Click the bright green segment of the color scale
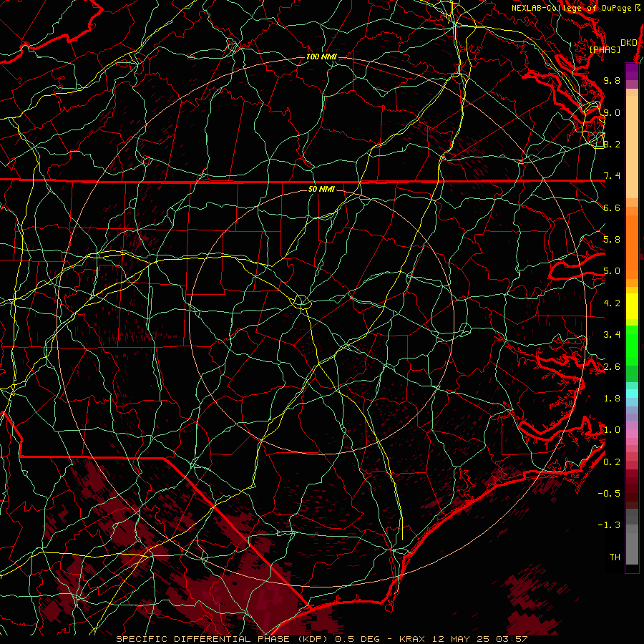Viewport: 644px width, 644px height. 632,346
